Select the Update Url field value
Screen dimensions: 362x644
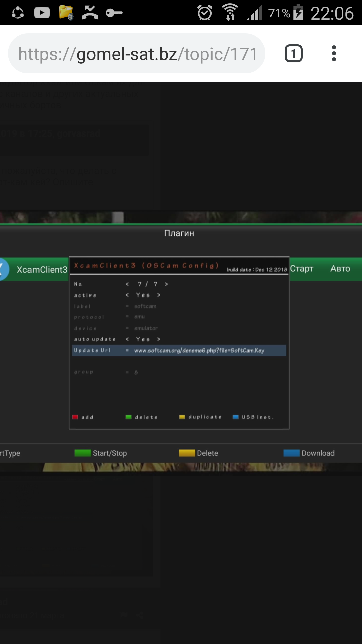pos(199,350)
